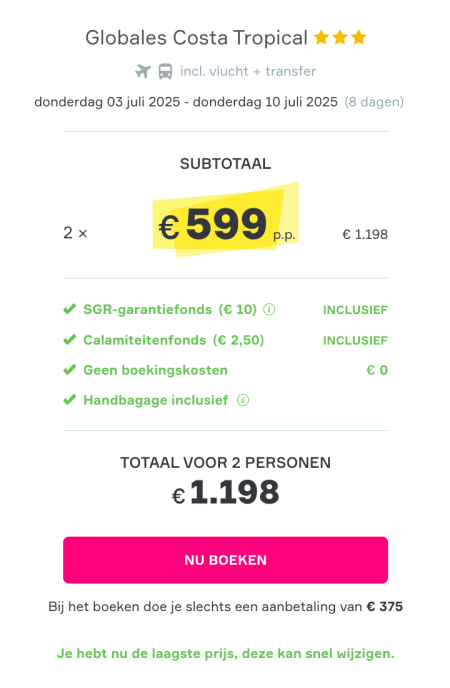450x688 pixels.
Task: Click the incl. vlucht + transfer text
Action: 248,71
